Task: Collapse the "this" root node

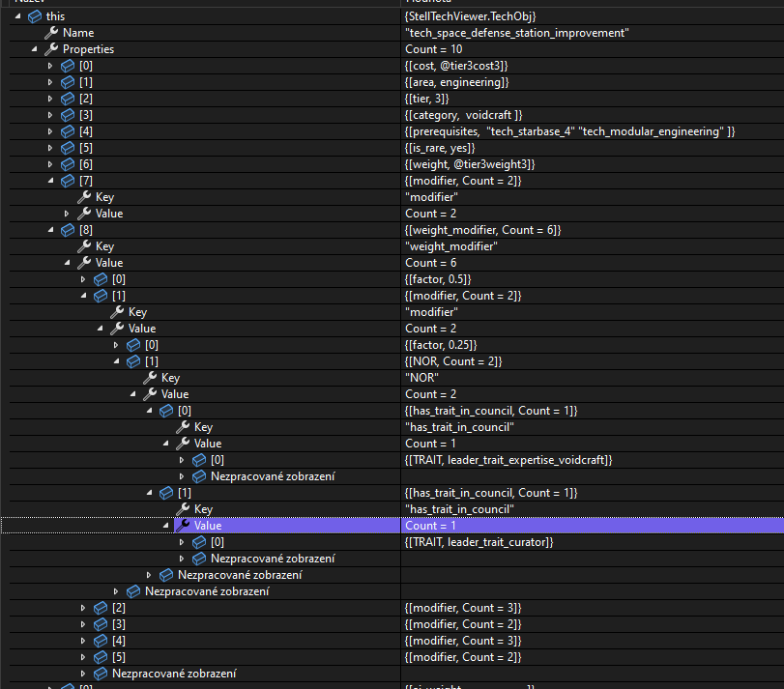Action: 18,16
